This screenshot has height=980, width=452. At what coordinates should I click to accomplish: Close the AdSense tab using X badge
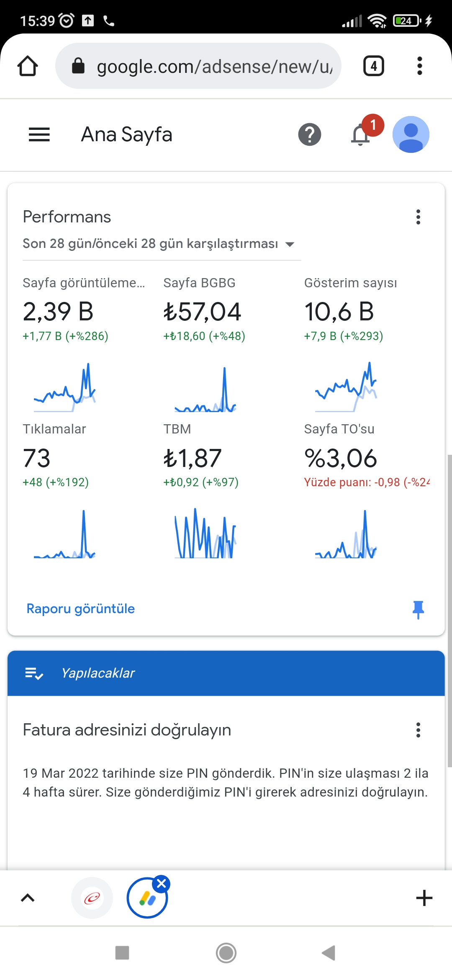click(x=161, y=884)
